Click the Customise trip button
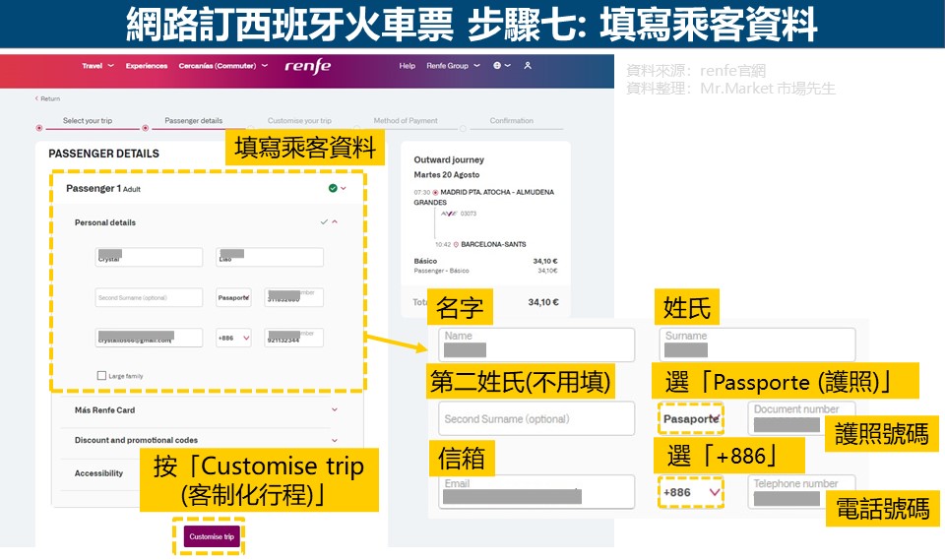The height and width of the screenshot is (560, 945). [x=212, y=536]
